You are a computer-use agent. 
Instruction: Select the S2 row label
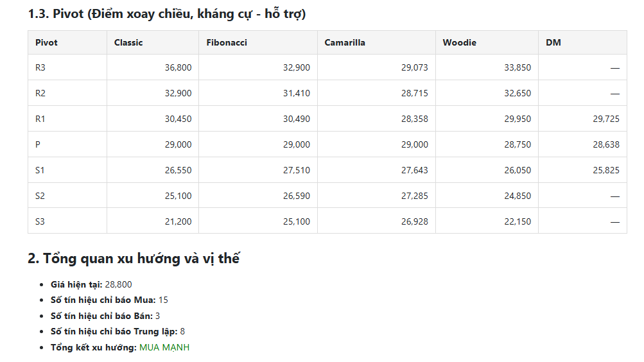40,196
